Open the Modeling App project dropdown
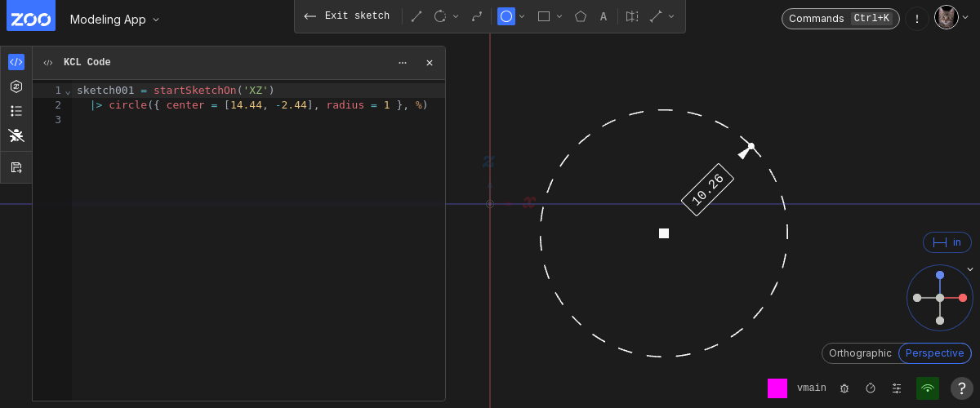The image size is (980, 408). coord(114,20)
